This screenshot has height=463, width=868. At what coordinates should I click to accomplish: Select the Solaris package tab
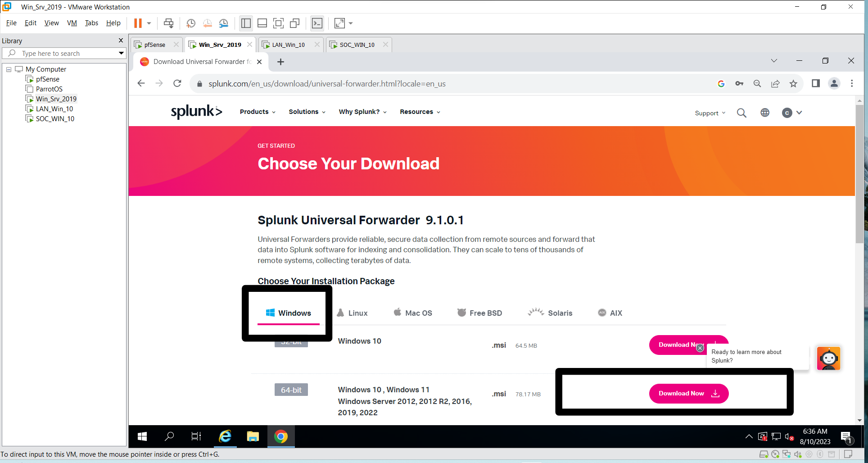[550, 313]
